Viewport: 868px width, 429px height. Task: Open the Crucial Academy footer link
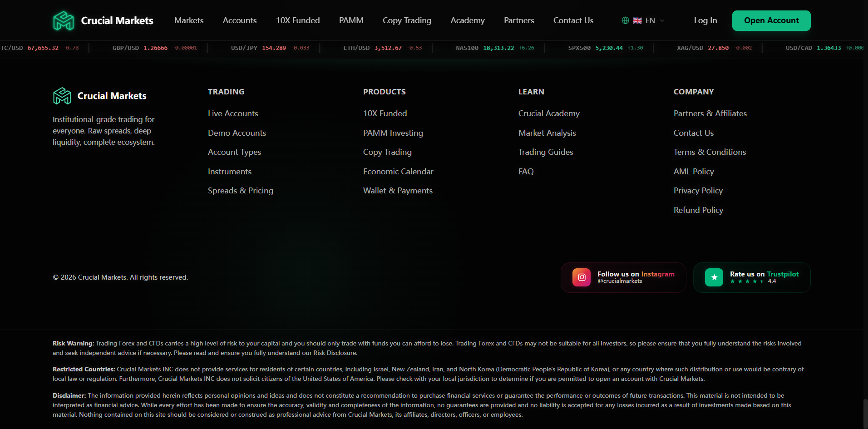pos(549,113)
